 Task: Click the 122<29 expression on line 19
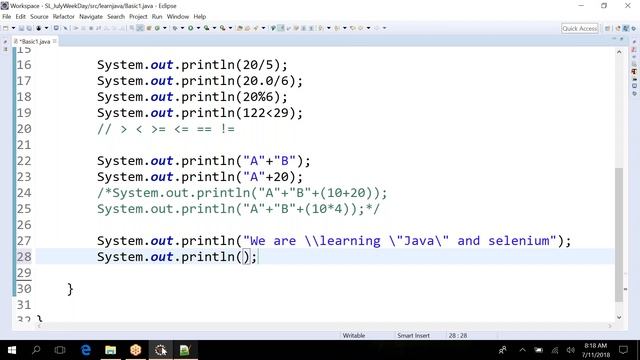coord(266,113)
